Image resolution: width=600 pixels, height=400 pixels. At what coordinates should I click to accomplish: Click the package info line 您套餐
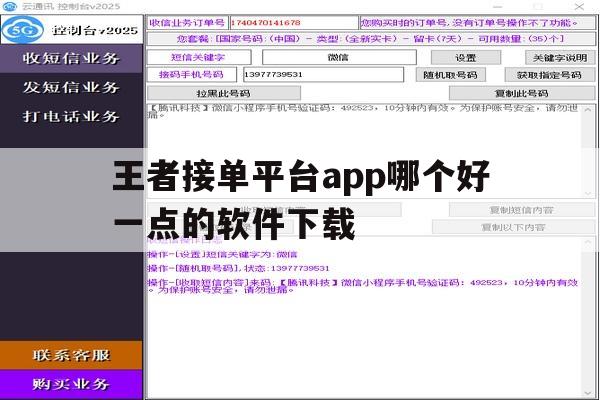[x=371, y=39]
